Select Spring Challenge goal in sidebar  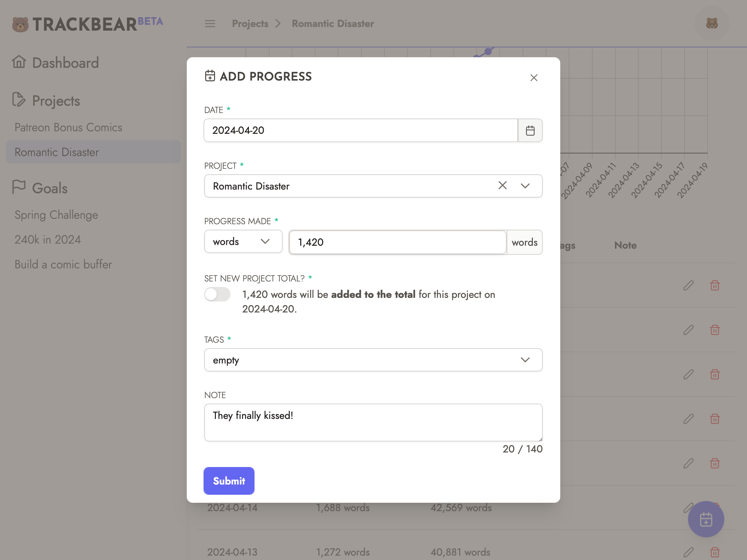(57, 215)
